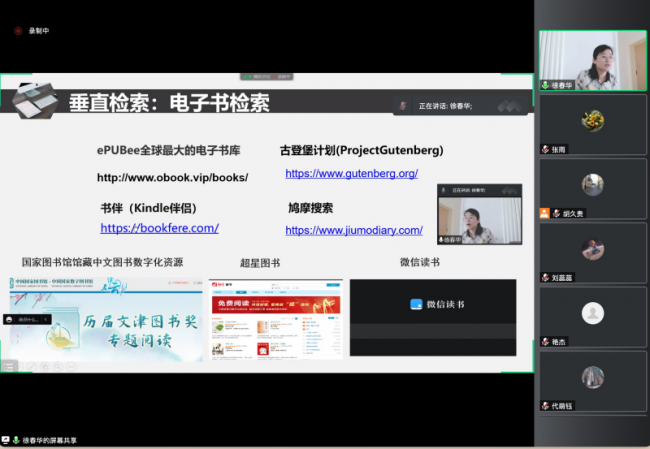Viewport: 650px width, 449px height.
Task: Click the slide title 垂直检索：电子书检索
Action: click(169, 103)
